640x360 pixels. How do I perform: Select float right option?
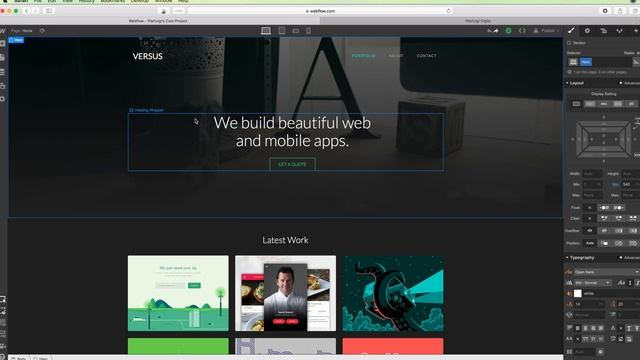618,208
